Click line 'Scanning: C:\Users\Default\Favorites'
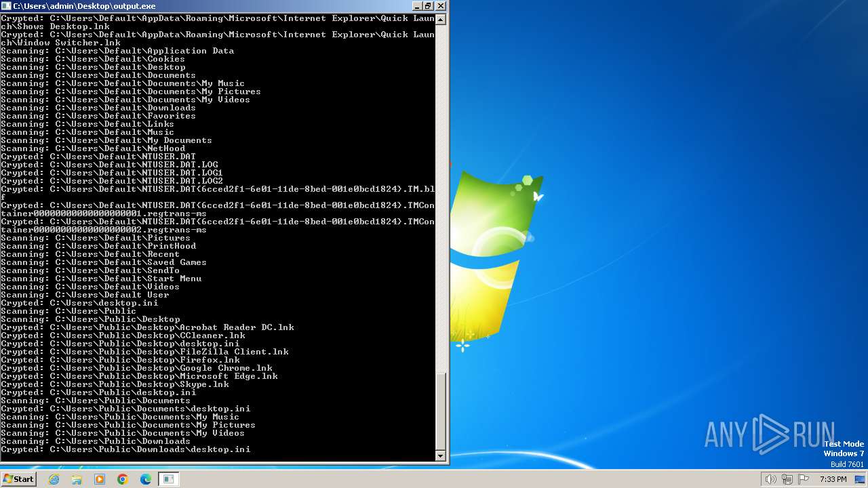This screenshot has height=488, width=868. coord(98,116)
